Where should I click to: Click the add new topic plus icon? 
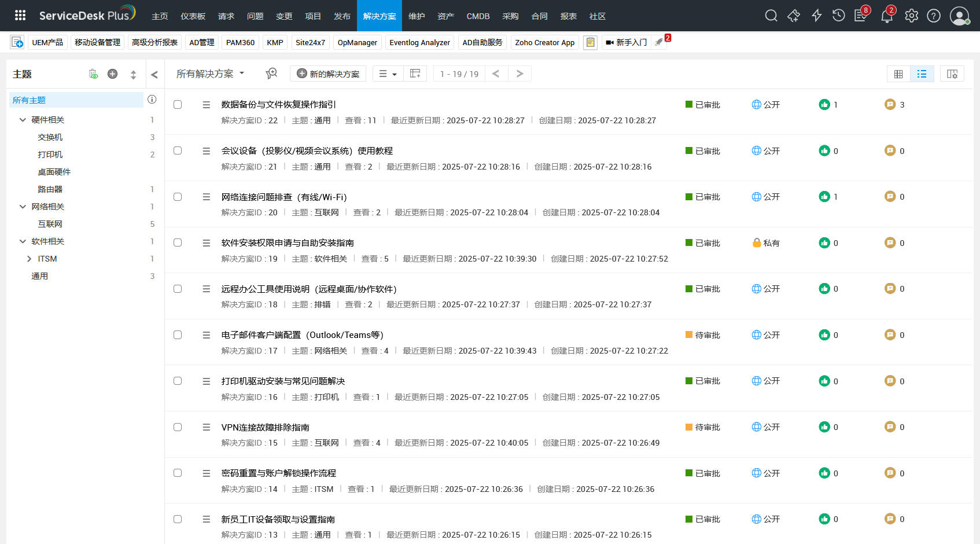tap(112, 74)
